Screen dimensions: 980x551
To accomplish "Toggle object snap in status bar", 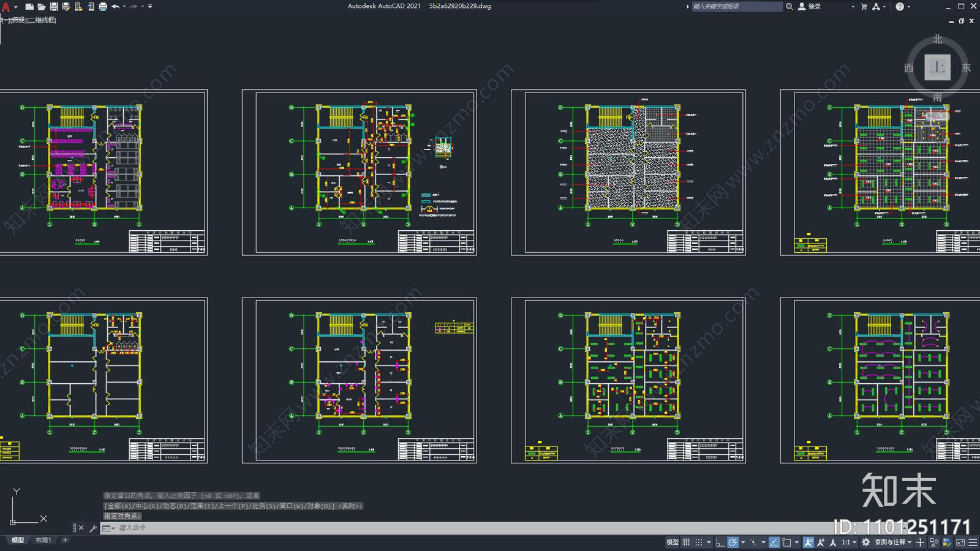I will (786, 542).
